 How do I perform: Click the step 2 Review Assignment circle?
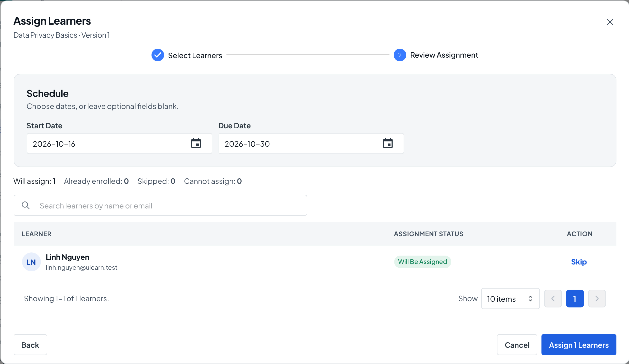(400, 55)
